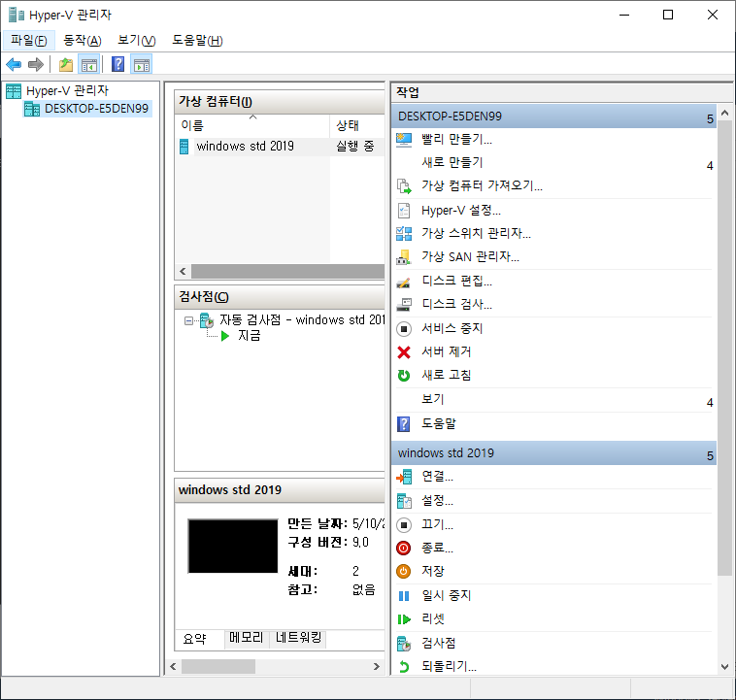The image size is (736, 700).
Task: Click the 디스크 편집 icon
Action: pos(404,281)
